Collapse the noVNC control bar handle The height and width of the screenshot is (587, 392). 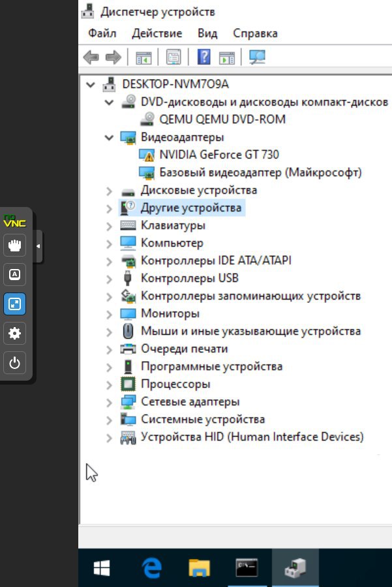pyautogui.click(x=38, y=246)
